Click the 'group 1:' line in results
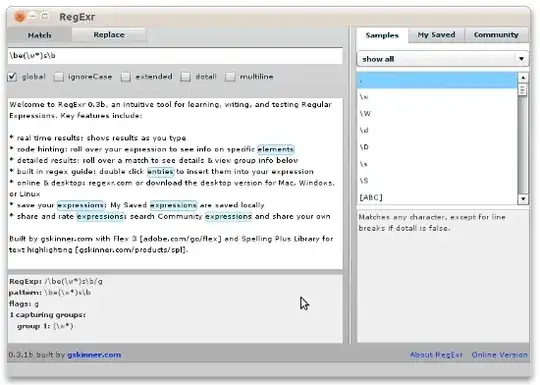The height and width of the screenshot is (385, 540). coord(45,326)
